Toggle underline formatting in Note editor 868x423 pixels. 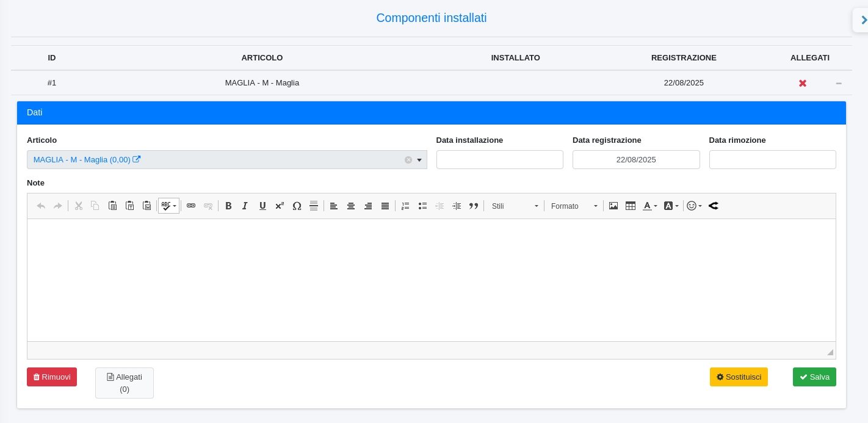262,206
